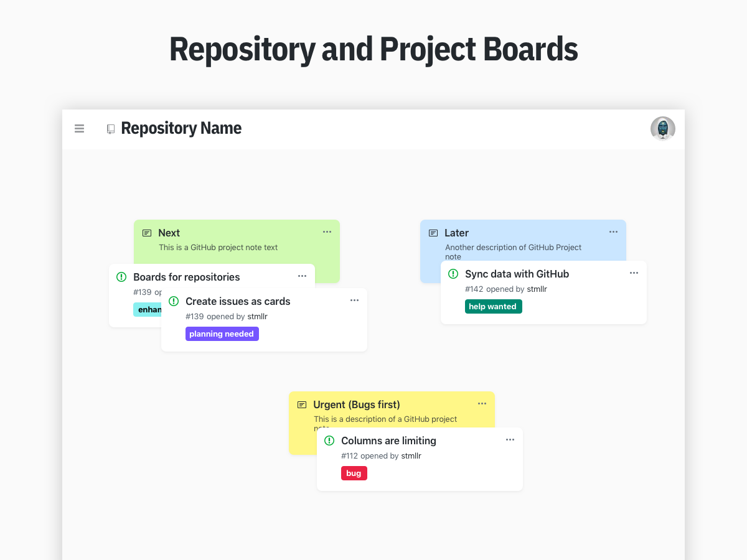This screenshot has width=747, height=560.
Task: Open the ellipsis menu on Create issues as cards
Action: coord(354,300)
